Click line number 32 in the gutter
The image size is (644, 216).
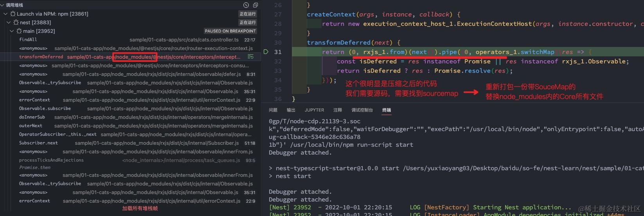278,61
